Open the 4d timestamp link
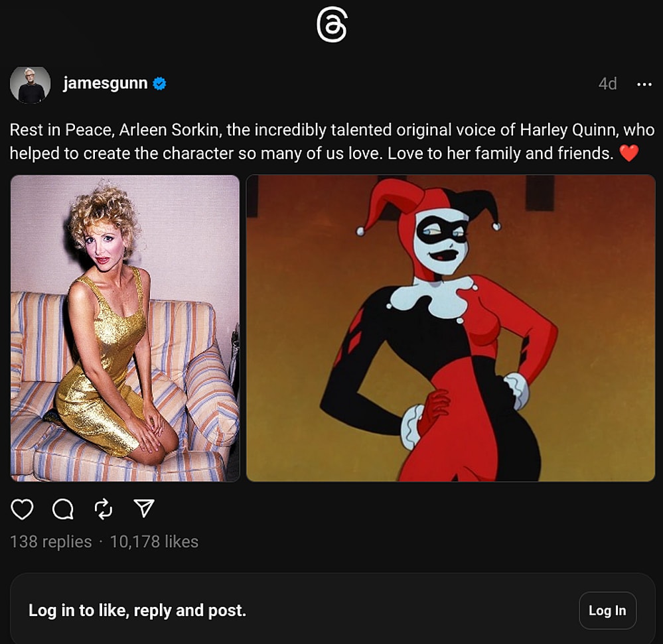The image size is (663, 644). click(608, 84)
